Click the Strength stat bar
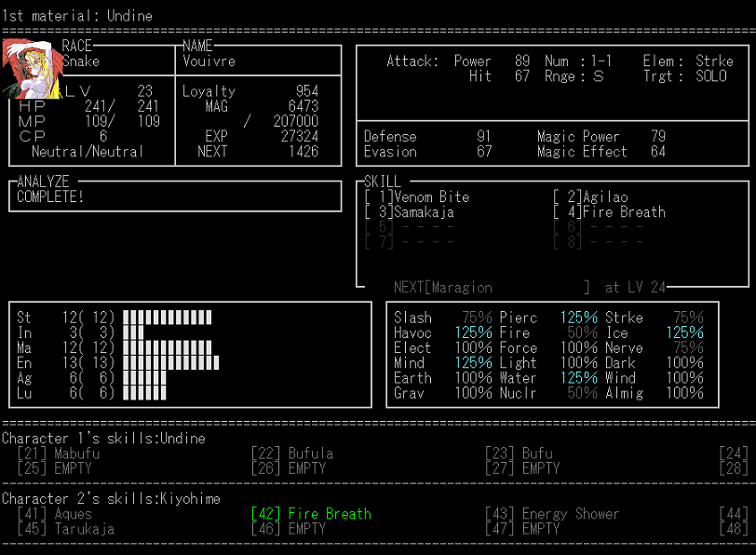 click(x=168, y=318)
